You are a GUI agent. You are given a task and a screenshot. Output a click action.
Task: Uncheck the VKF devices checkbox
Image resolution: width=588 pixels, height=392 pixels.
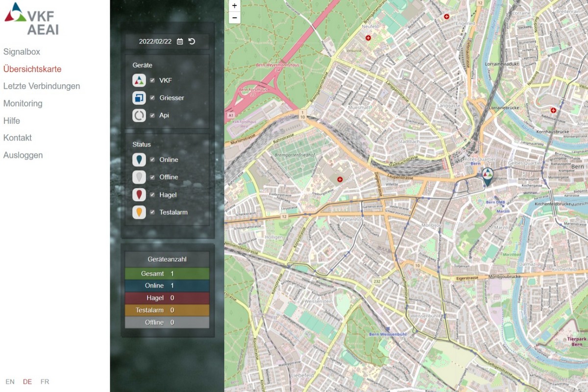(152, 80)
